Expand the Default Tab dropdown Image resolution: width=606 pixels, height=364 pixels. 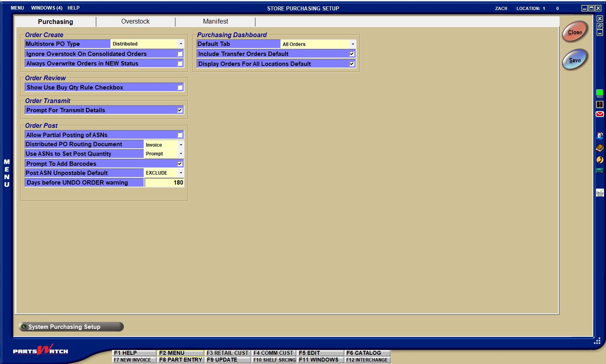click(x=352, y=44)
